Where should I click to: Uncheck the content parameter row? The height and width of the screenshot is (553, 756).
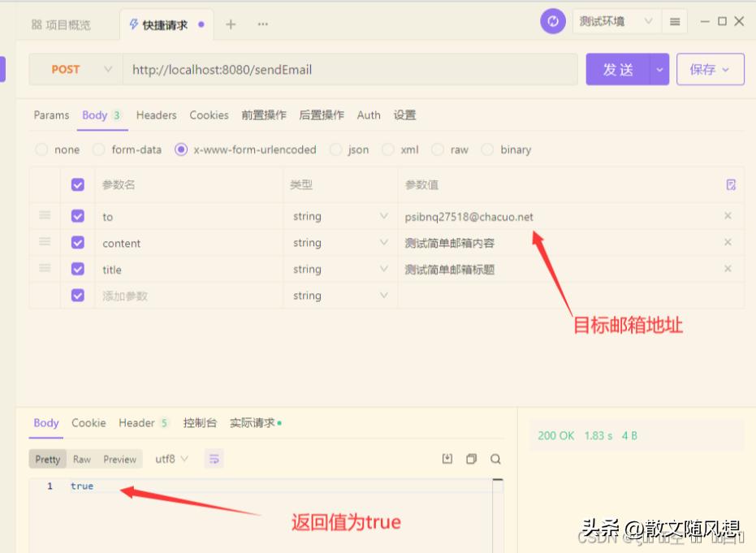[77, 243]
